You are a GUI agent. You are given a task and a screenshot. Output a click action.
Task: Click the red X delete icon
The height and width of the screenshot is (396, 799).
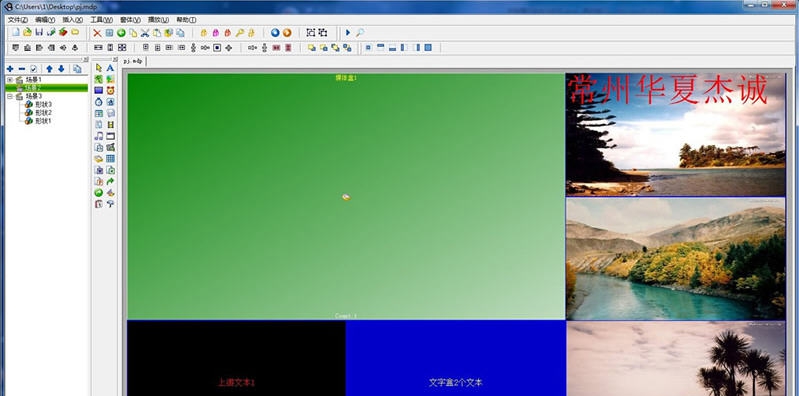point(97,33)
